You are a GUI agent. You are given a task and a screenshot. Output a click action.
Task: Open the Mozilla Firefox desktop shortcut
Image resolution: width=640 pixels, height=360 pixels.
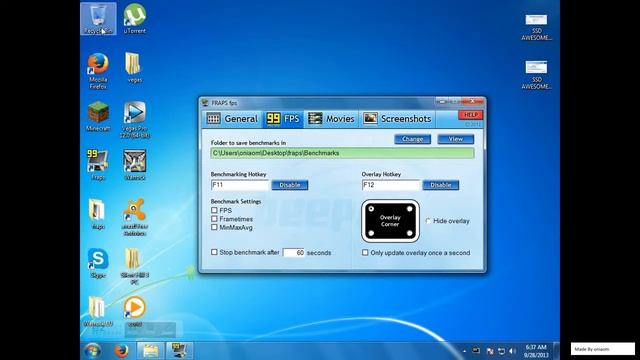coord(98,71)
